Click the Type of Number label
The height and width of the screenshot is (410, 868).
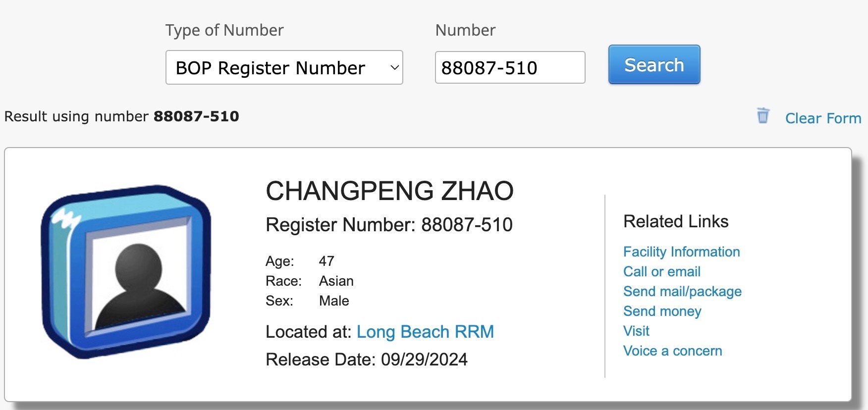click(224, 30)
